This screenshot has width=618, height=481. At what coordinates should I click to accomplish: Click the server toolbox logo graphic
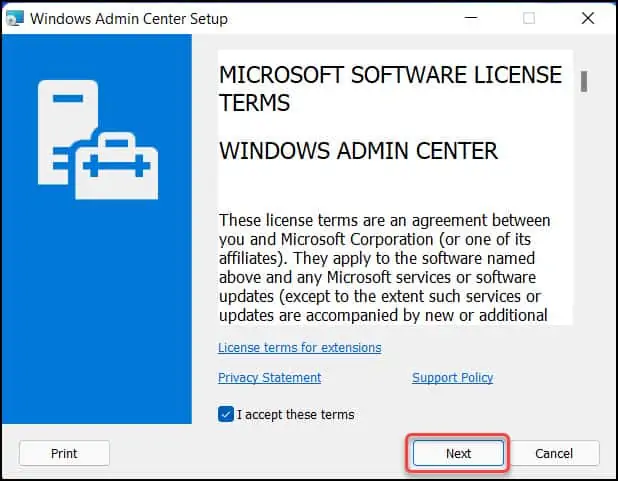[x=98, y=140]
